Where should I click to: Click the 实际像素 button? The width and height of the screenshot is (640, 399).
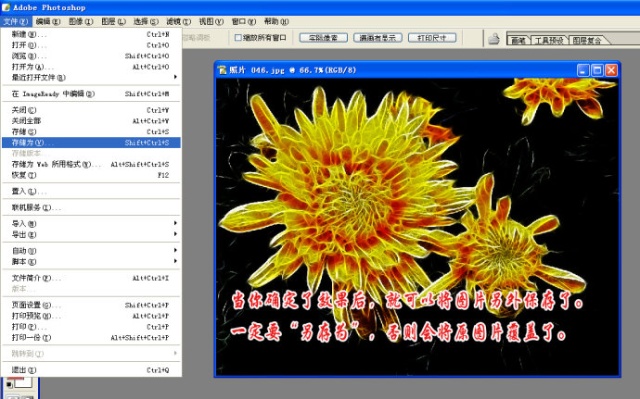(323, 38)
